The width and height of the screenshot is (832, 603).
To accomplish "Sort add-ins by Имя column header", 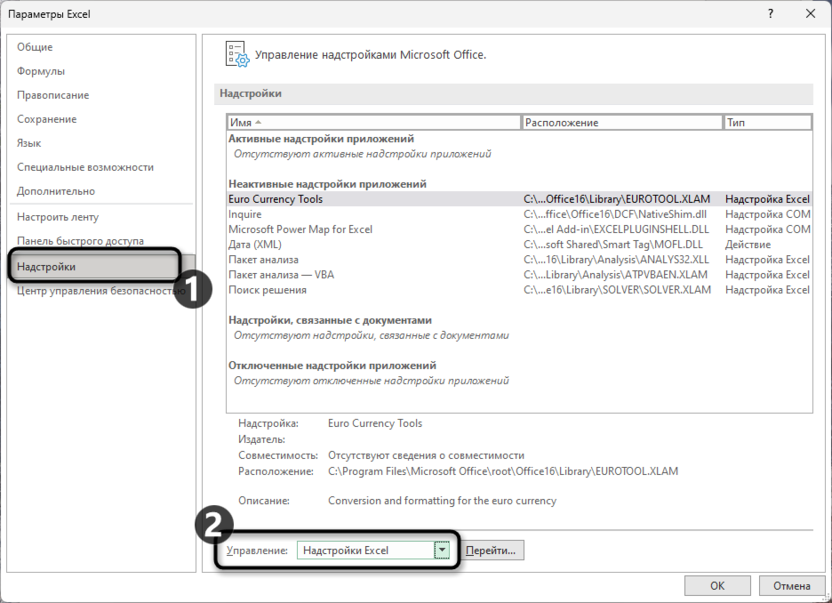I will click(373, 122).
